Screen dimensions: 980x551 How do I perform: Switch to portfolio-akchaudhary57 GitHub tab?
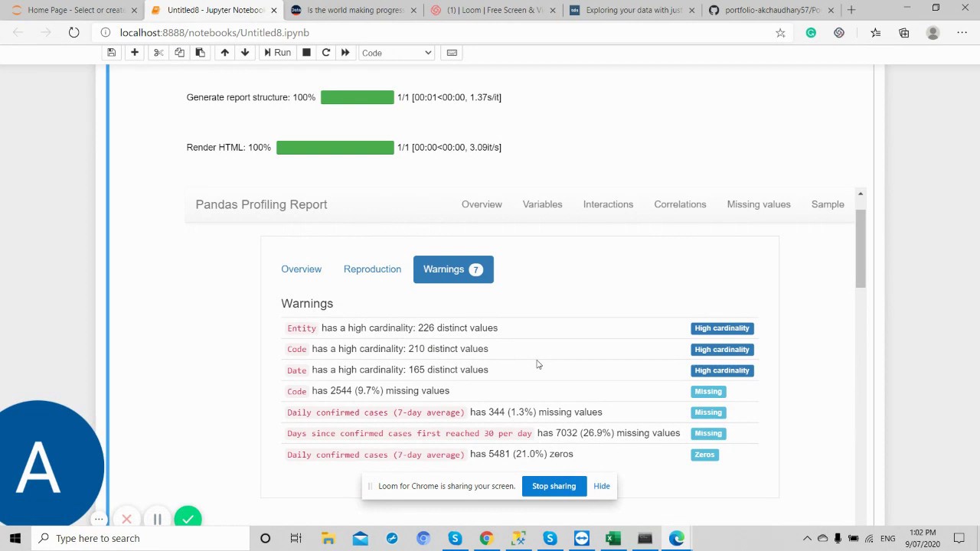coord(772,10)
